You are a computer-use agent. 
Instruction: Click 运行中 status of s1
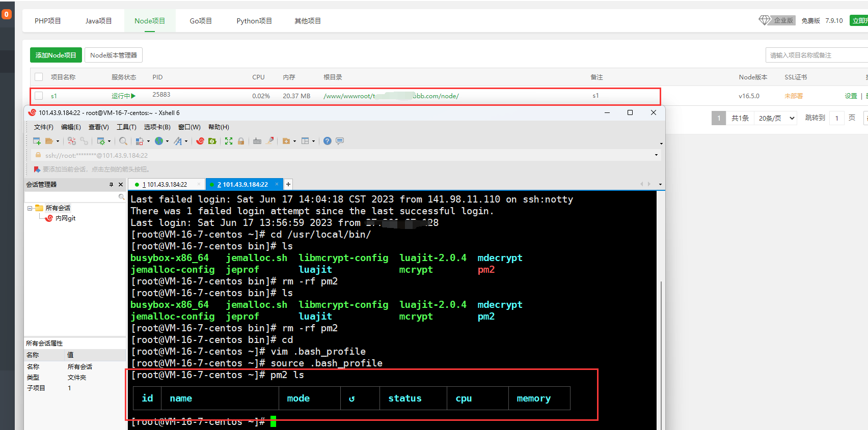pyautogui.click(x=124, y=96)
